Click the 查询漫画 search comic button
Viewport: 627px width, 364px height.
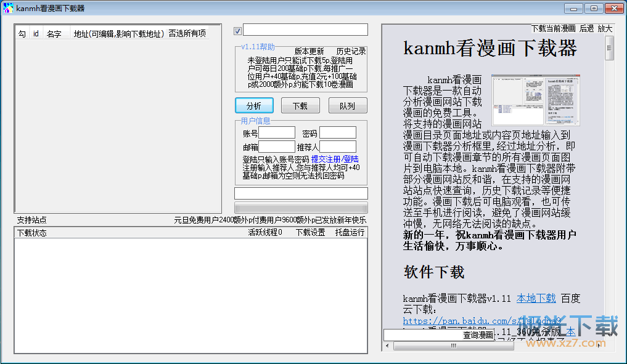(478, 335)
